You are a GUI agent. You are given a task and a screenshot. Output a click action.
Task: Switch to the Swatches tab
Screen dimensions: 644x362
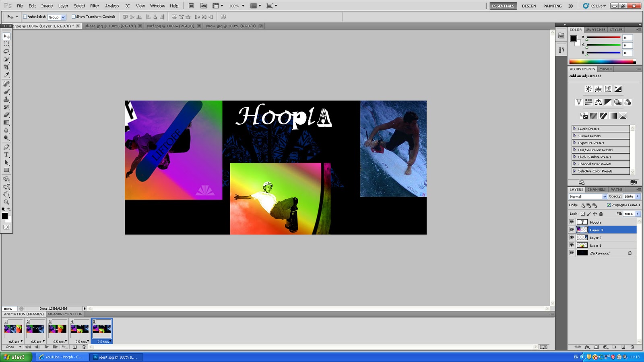tap(596, 30)
